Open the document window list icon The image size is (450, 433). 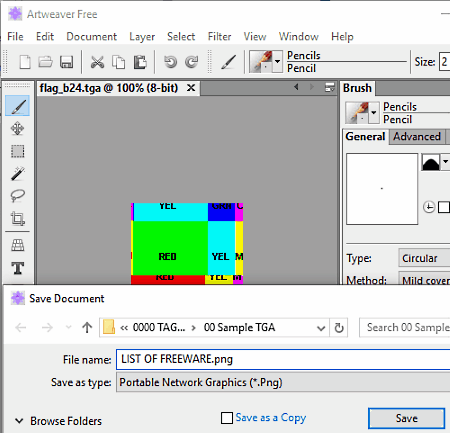pyautogui.click(x=330, y=87)
